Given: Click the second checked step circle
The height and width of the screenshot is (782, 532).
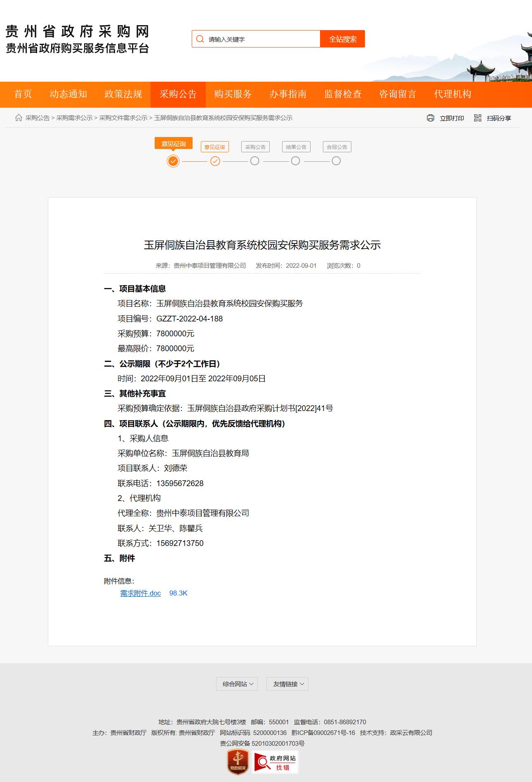Looking at the screenshot, I should [215, 161].
